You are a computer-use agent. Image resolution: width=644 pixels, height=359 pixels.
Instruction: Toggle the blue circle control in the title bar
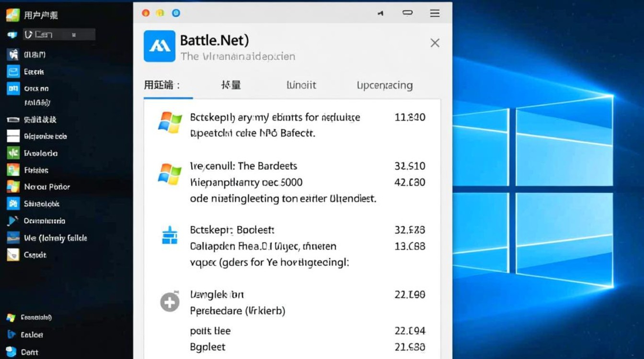pyautogui.click(x=176, y=13)
